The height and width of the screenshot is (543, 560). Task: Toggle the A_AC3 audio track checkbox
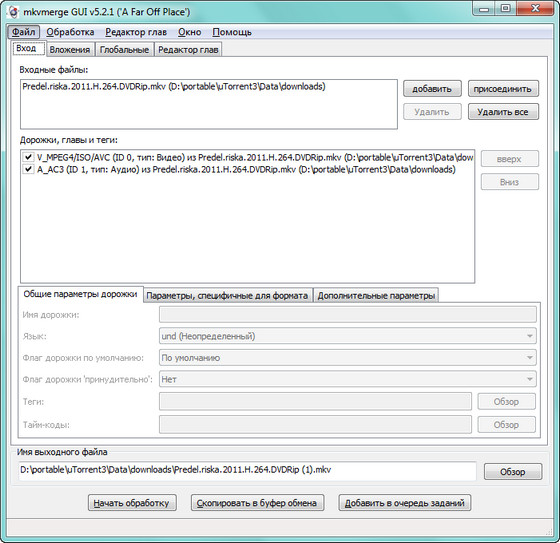pyautogui.click(x=28, y=169)
